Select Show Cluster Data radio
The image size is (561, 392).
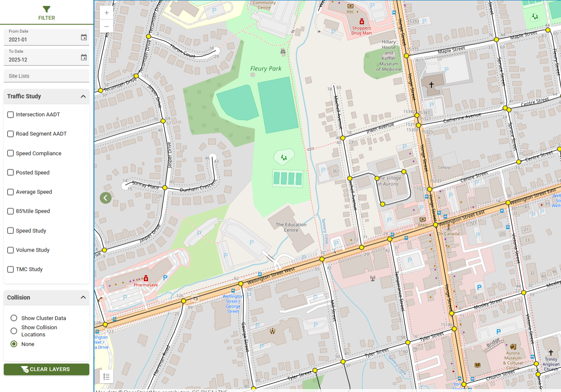[14, 318]
